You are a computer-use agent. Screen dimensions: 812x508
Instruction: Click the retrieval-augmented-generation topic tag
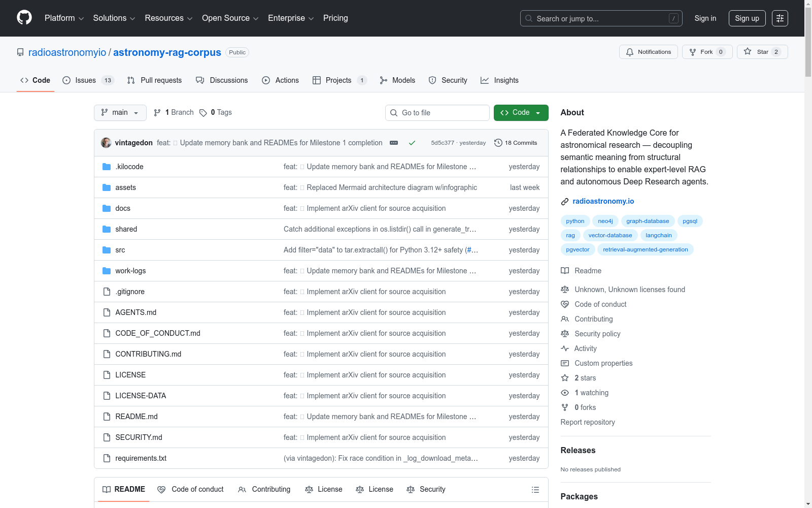coord(646,249)
